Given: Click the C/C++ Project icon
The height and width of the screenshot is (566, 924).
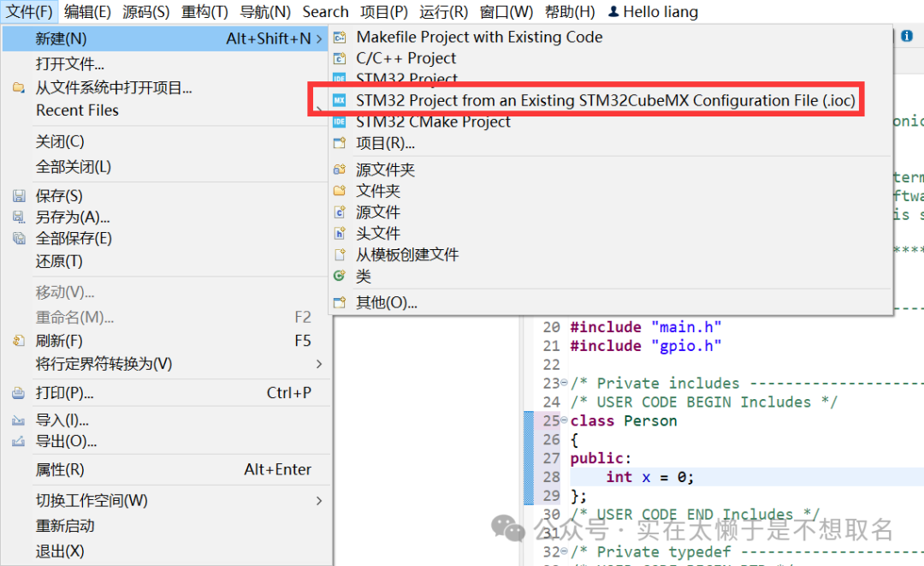Looking at the screenshot, I should tap(340, 58).
